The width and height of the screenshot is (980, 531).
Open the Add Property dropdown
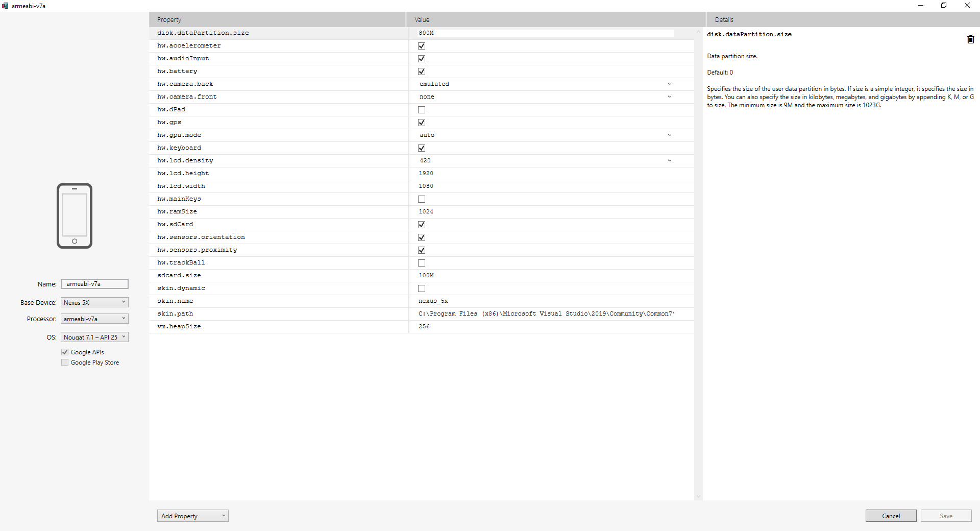click(x=192, y=516)
